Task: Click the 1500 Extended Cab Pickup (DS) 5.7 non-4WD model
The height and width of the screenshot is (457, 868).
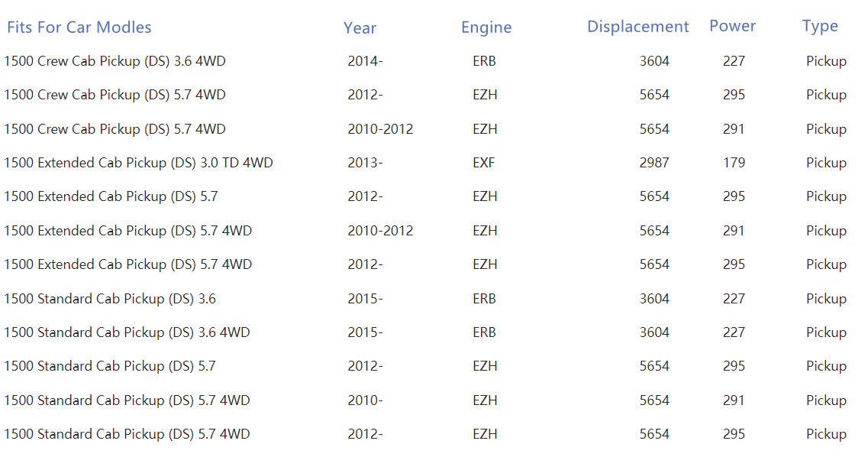Action: coord(111,196)
